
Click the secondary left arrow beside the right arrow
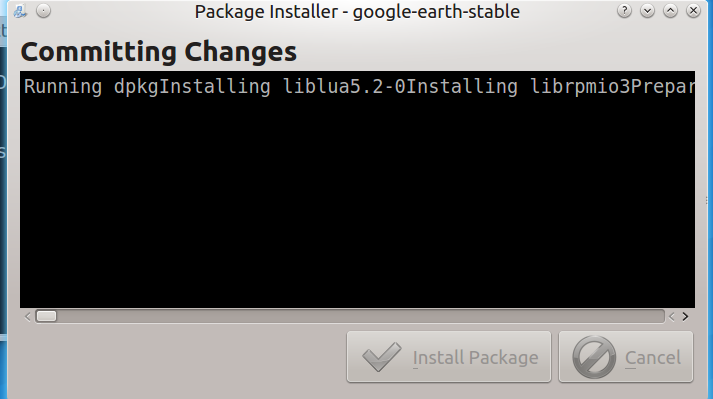tap(672, 317)
